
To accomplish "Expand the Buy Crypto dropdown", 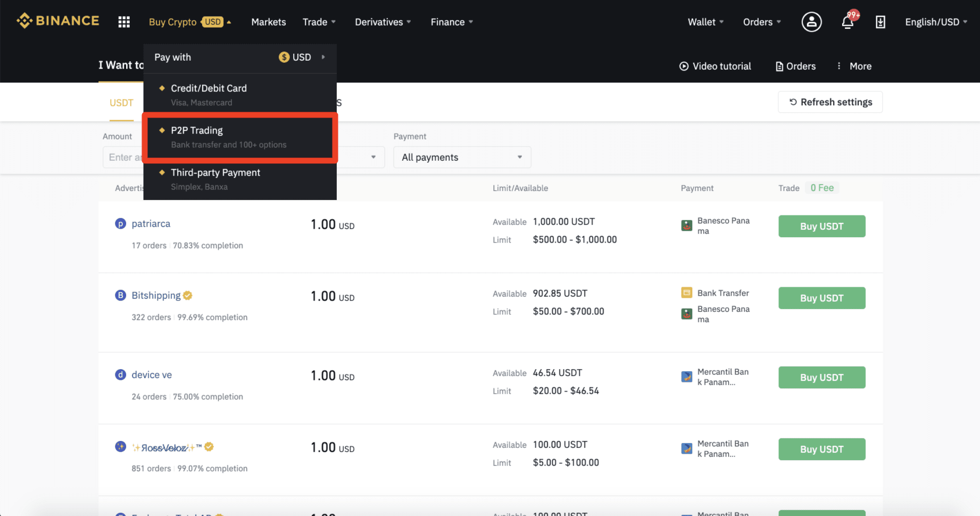I will (190, 22).
